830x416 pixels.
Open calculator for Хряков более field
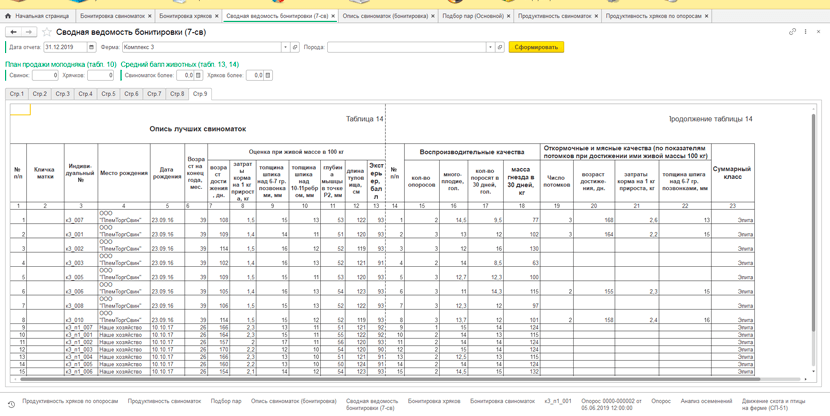268,76
